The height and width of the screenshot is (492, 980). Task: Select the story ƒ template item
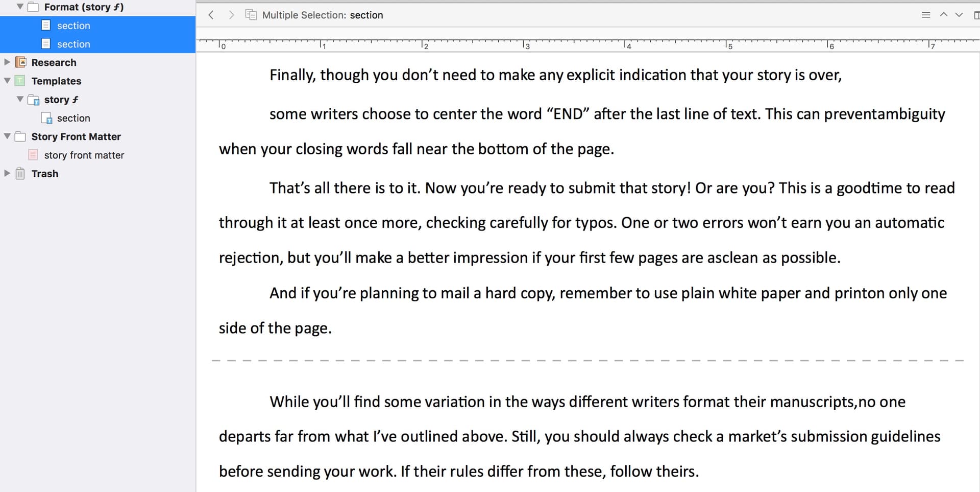[x=61, y=100]
